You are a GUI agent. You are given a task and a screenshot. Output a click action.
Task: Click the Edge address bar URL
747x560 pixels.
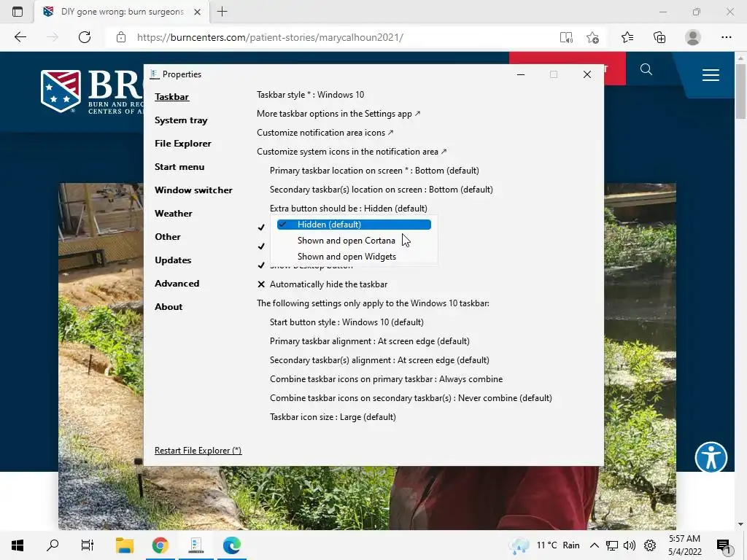270,37
